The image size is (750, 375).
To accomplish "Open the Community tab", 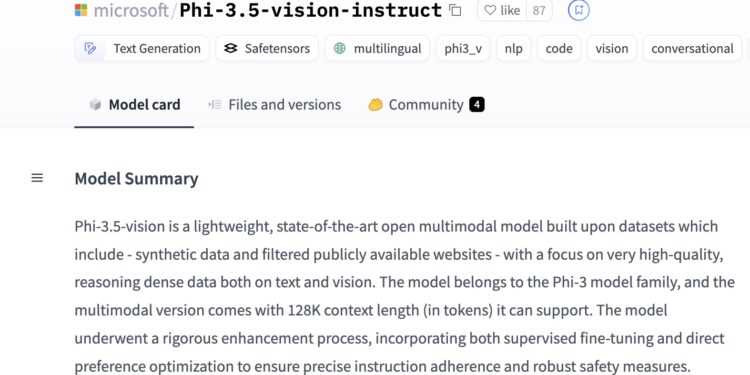I will click(426, 105).
